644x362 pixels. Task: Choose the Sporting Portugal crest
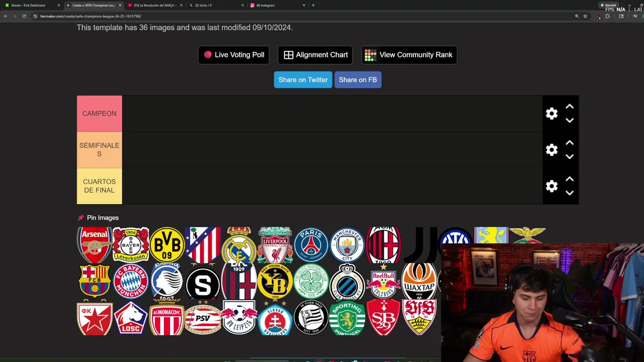[347, 317]
